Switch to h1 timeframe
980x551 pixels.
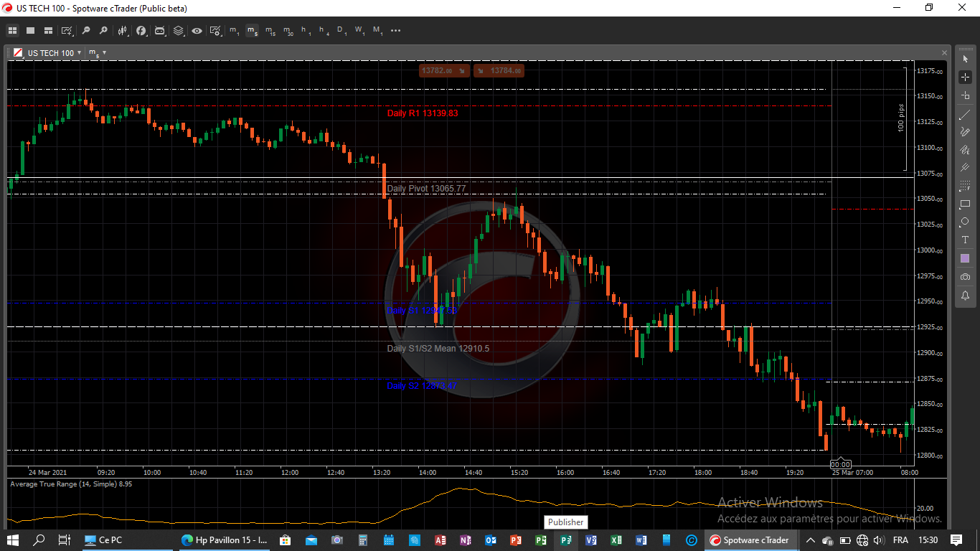(306, 31)
